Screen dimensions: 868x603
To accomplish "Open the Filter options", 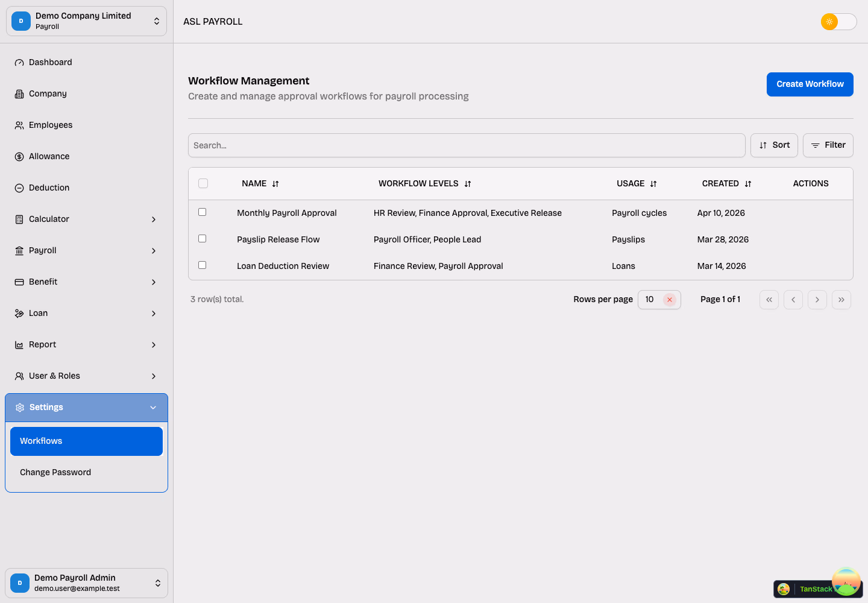I will pyautogui.click(x=828, y=145).
